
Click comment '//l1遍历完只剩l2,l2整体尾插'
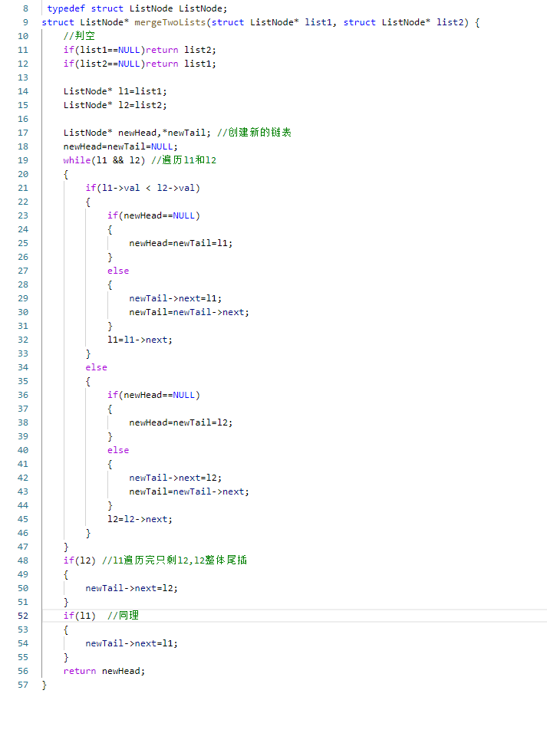point(174,560)
